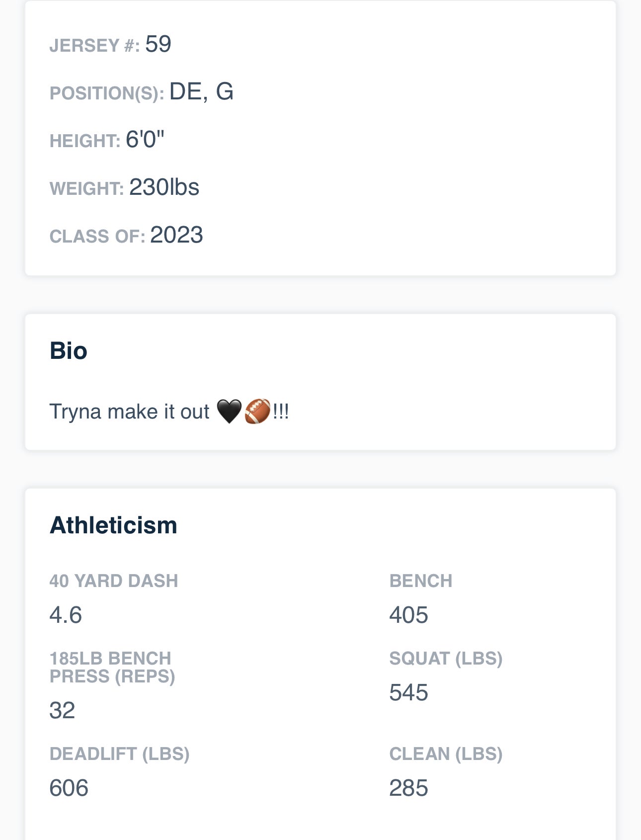The width and height of the screenshot is (641, 840).
Task: Select the class of 2023 value
Action: (176, 235)
